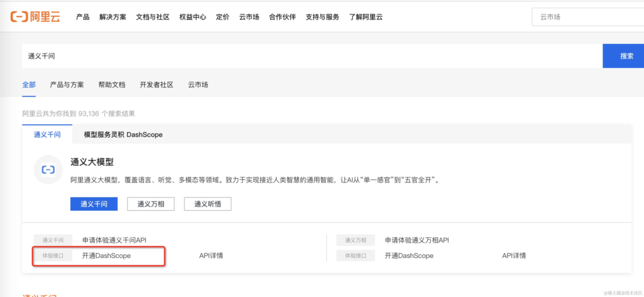Click the 通义听悟 button
This screenshot has width=644, height=297.
pos(208,204)
